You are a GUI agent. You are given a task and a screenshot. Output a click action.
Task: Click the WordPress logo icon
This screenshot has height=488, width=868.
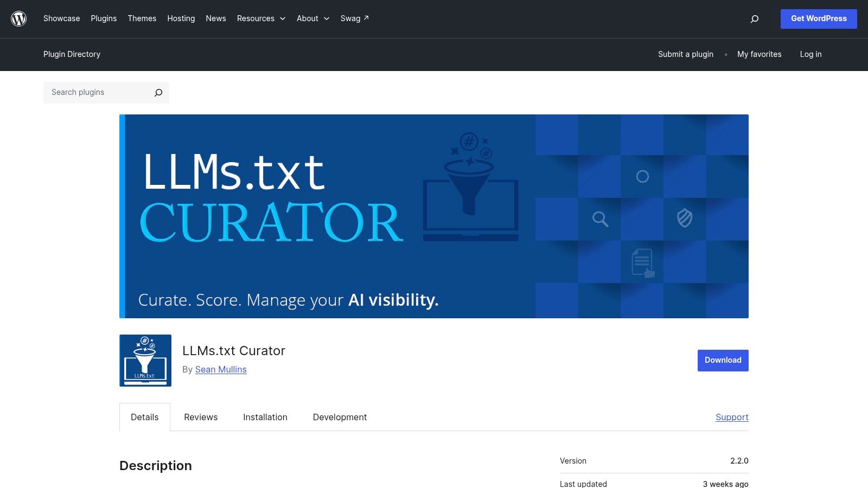pyautogui.click(x=19, y=19)
